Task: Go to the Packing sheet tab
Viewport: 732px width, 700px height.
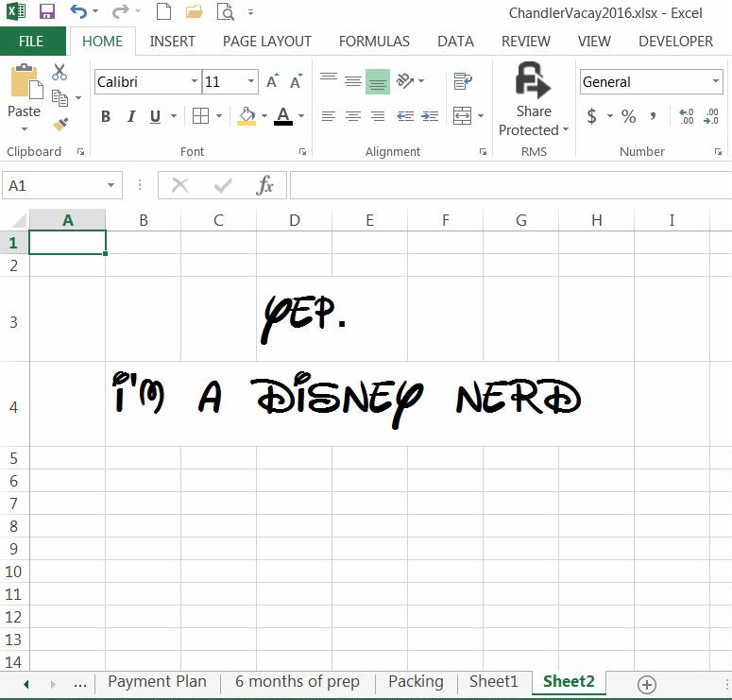Action: pyautogui.click(x=416, y=681)
